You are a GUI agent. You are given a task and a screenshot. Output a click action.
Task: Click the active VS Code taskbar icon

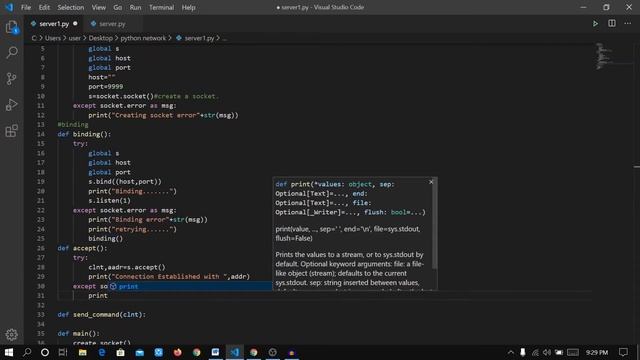[235, 352]
